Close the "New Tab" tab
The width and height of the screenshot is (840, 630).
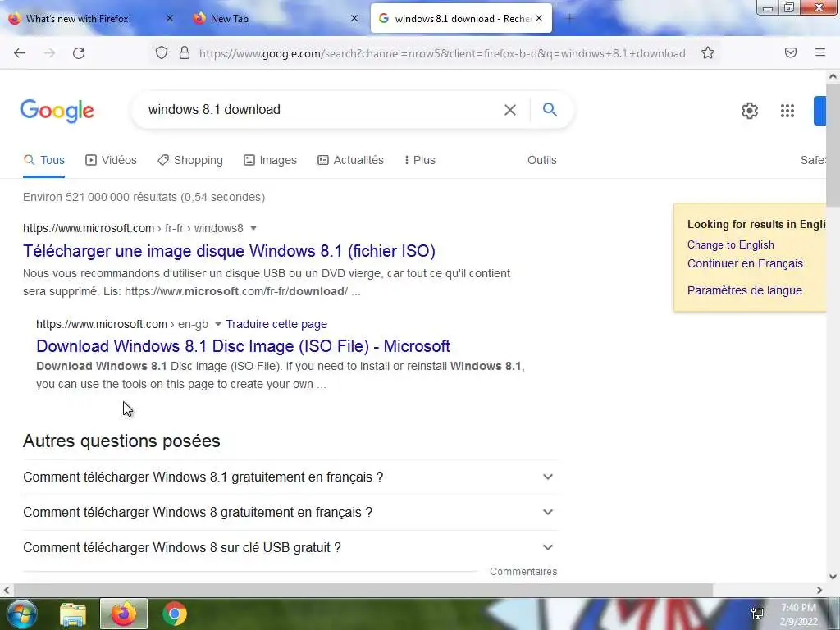pyautogui.click(x=354, y=18)
